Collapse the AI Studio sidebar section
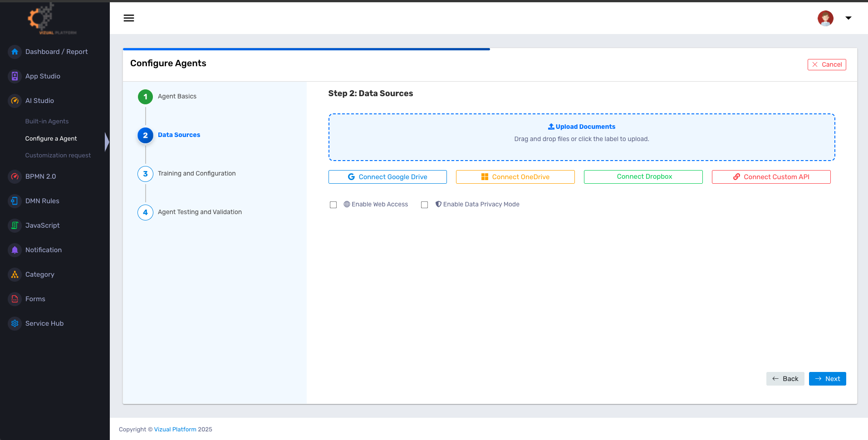This screenshot has width=868, height=440. point(39,101)
